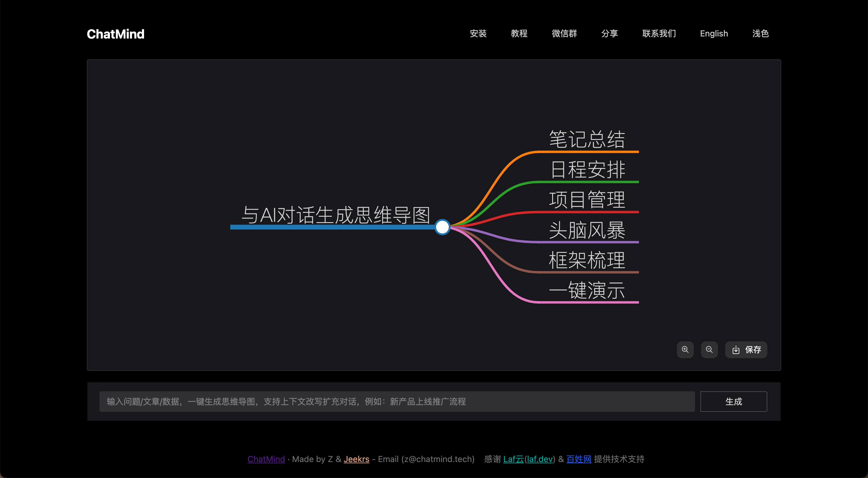868x478 pixels.
Task: Click the zoom in magnifier icon
Action: tap(685, 349)
